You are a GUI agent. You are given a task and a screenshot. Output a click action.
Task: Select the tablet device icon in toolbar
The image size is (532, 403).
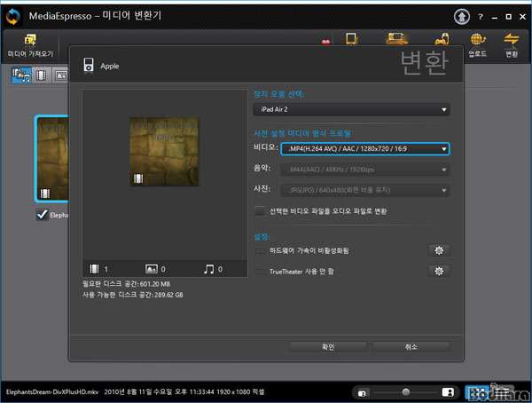tap(351, 39)
